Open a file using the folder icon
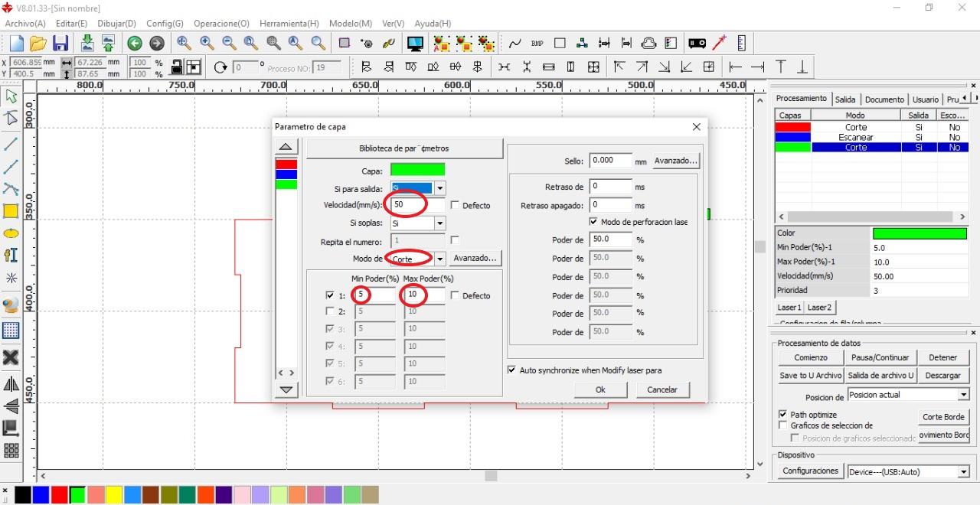980x505 pixels. click(x=38, y=44)
